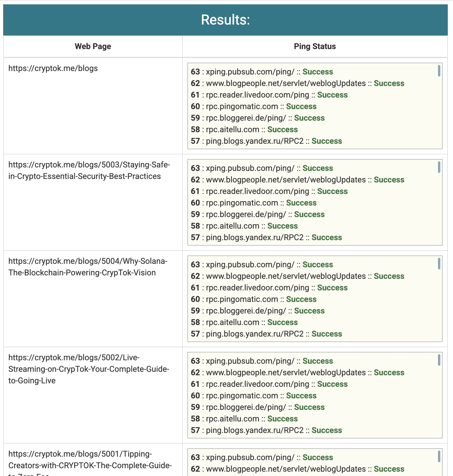Click scrollbar thumb in Live-Streaming row ping box
The width and height of the screenshot is (453, 476).
pos(439,360)
